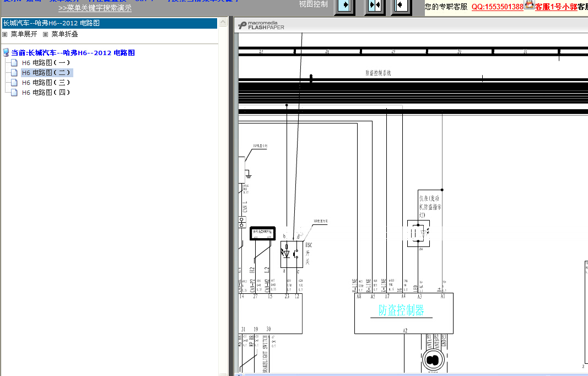The width and height of the screenshot is (588, 376).
Task: Click the left-arrow view control button
Action: [400, 6]
